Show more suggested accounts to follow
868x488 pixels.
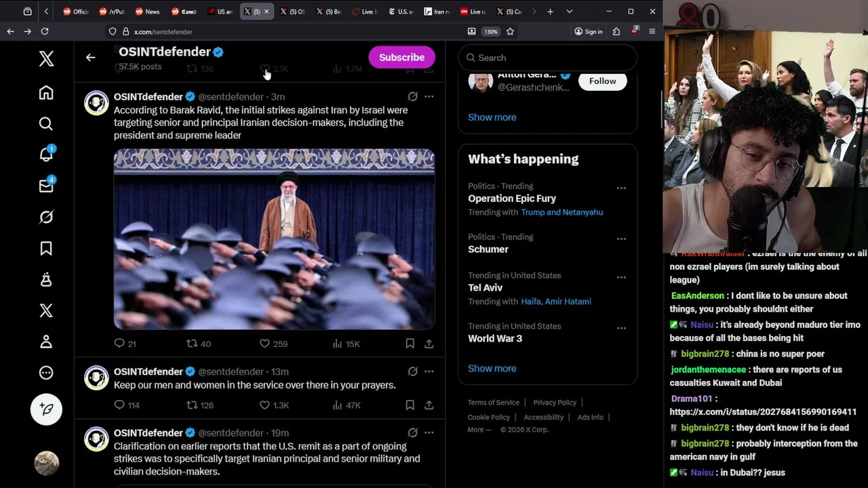[492, 117]
